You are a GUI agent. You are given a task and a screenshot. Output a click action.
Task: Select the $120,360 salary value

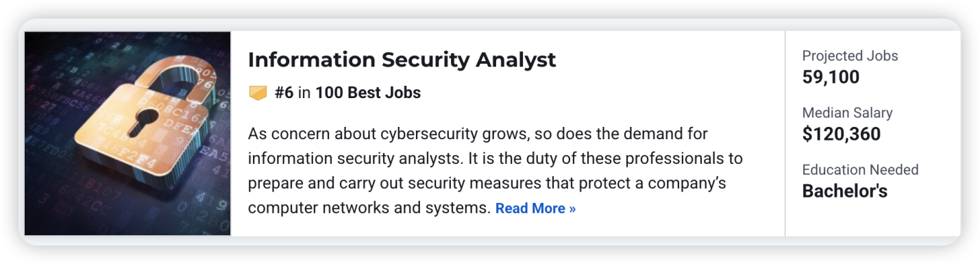click(x=842, y=134)
